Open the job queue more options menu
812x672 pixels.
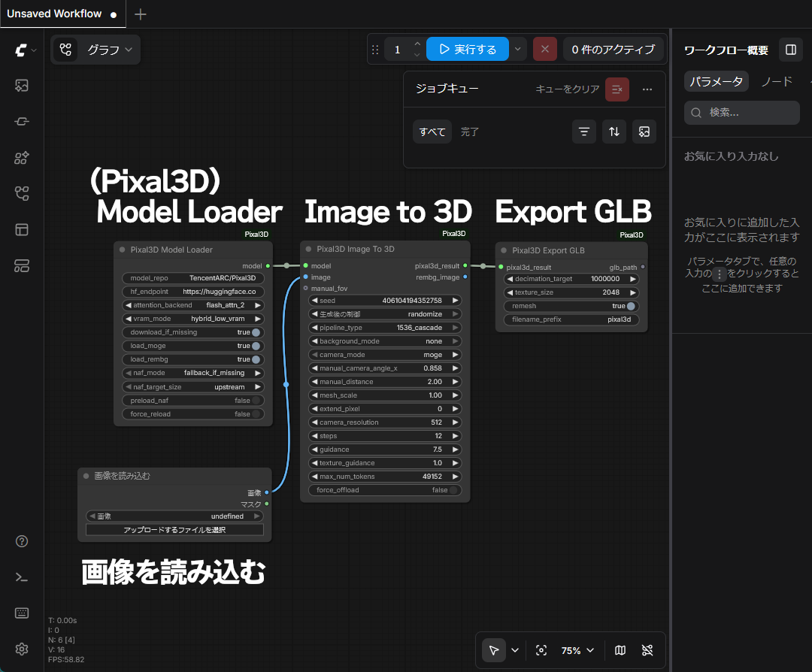pos(647,89)
